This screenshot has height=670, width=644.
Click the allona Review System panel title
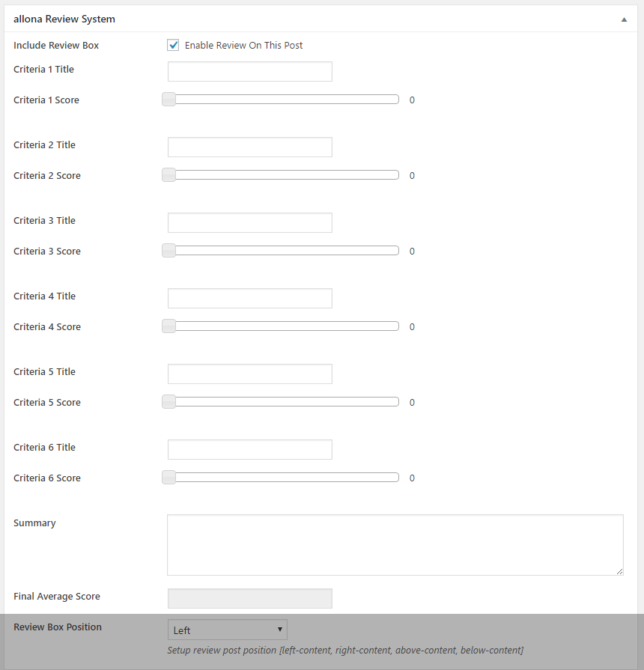point(64,19)
